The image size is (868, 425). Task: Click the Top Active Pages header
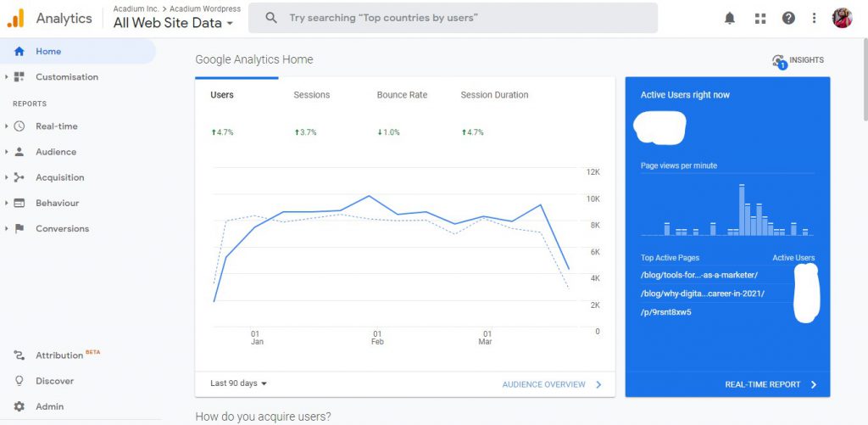[670, 258]
